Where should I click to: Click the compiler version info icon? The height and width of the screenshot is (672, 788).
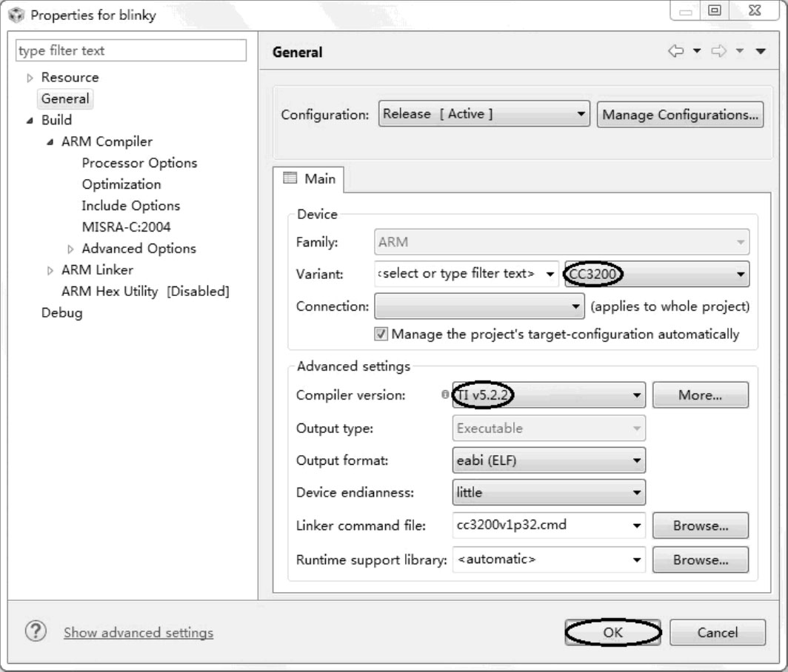click(445, 395)
